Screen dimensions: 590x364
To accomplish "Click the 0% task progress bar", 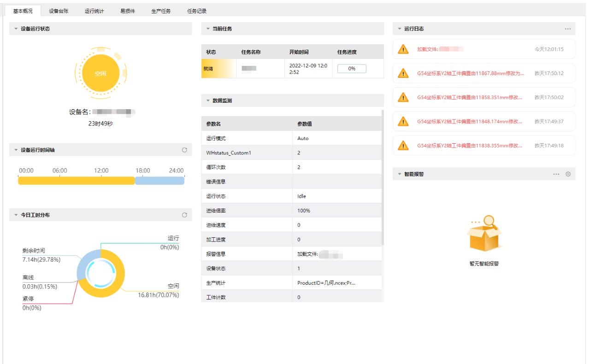I will (x=352, y=69).
